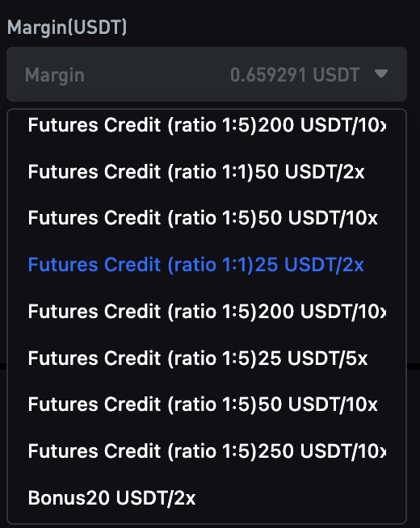Viewport: 420px width, 528px height.
Task: Collapse the list with the Margin caret arrow
Action: 381,73
